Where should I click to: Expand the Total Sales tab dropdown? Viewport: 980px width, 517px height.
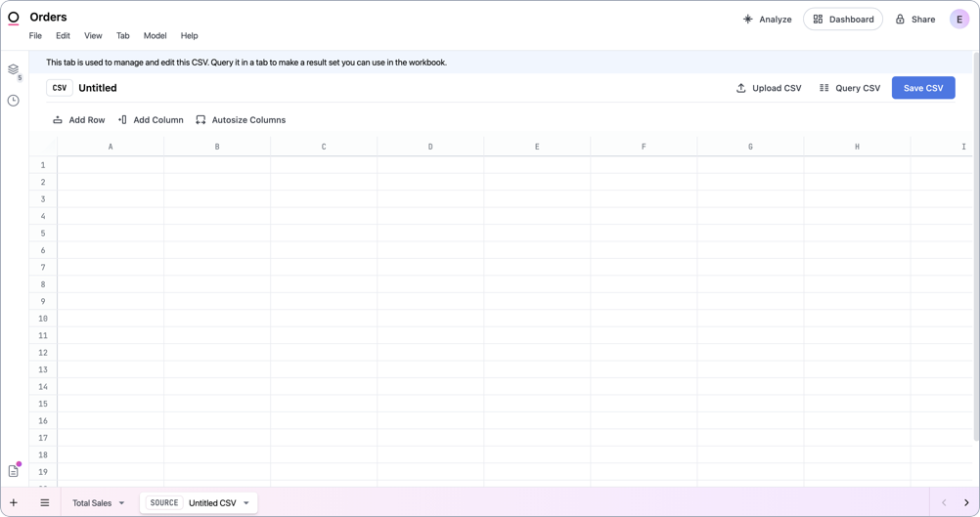point(122,503)
